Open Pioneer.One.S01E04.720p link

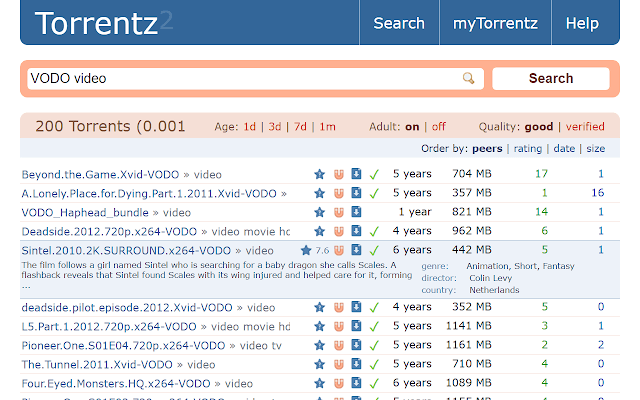coord(123,346)
